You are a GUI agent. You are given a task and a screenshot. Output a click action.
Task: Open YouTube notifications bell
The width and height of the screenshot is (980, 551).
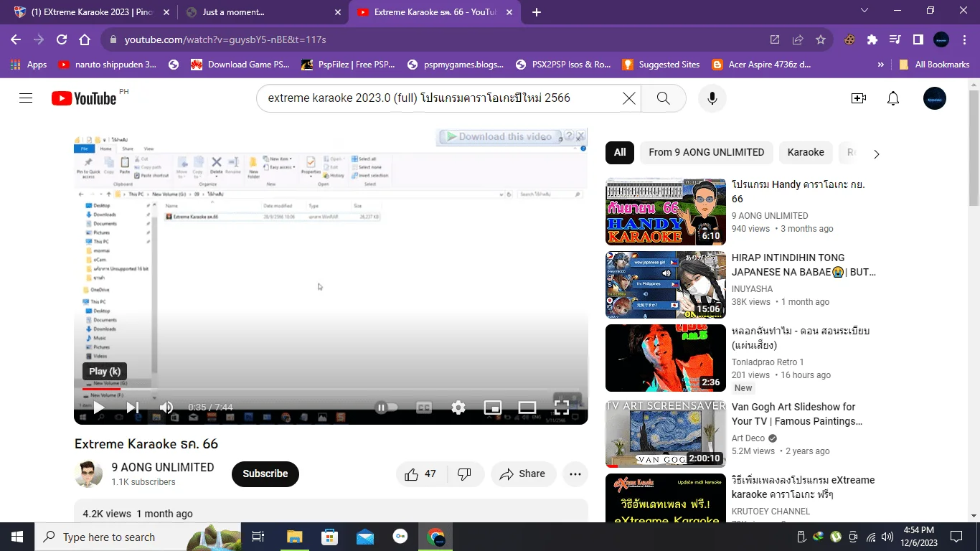(x=893, y=98)
